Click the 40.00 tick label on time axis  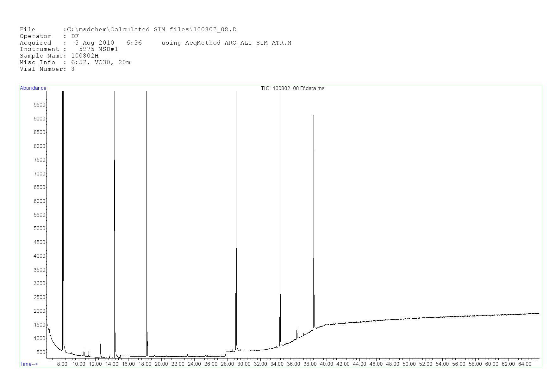[x=326, y=364]
